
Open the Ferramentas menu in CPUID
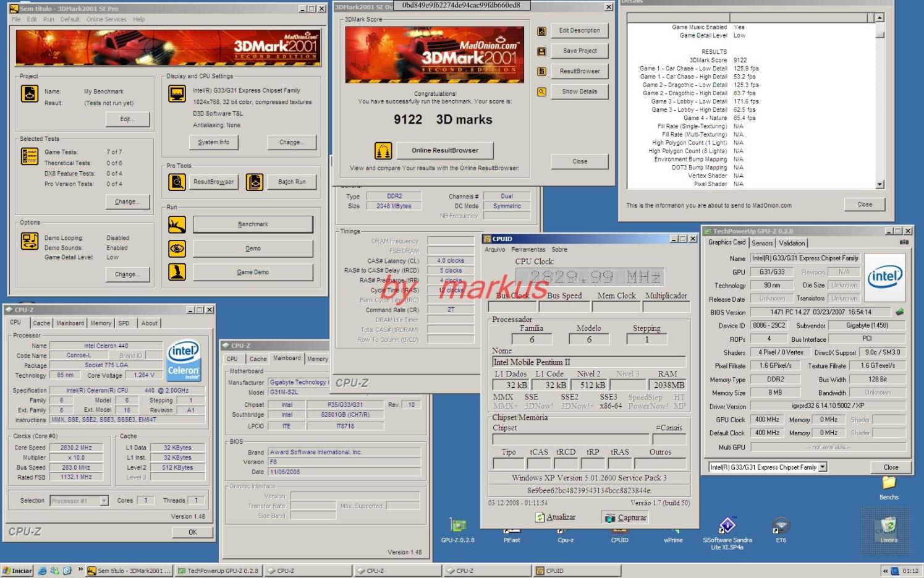point(528,250)
